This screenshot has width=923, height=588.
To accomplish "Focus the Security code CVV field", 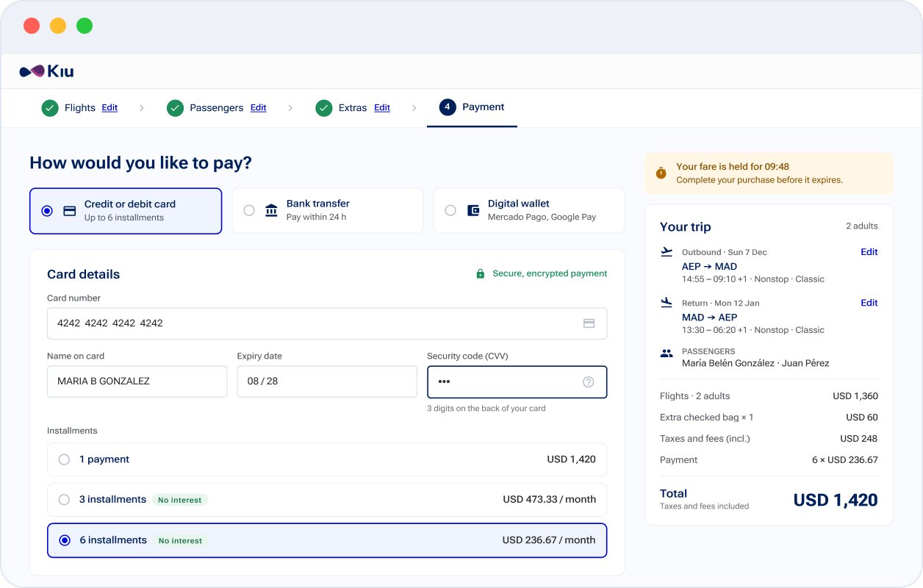I will 517,382.
